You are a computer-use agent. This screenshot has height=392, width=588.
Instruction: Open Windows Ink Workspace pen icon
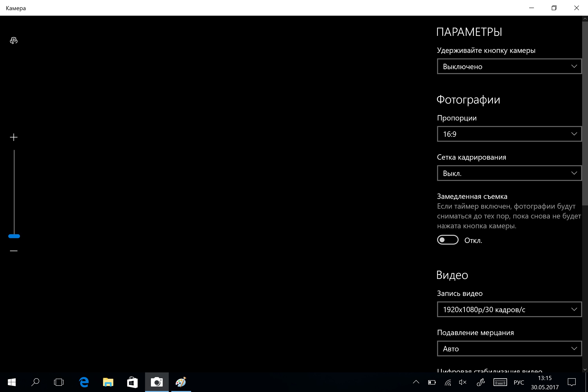481,382
